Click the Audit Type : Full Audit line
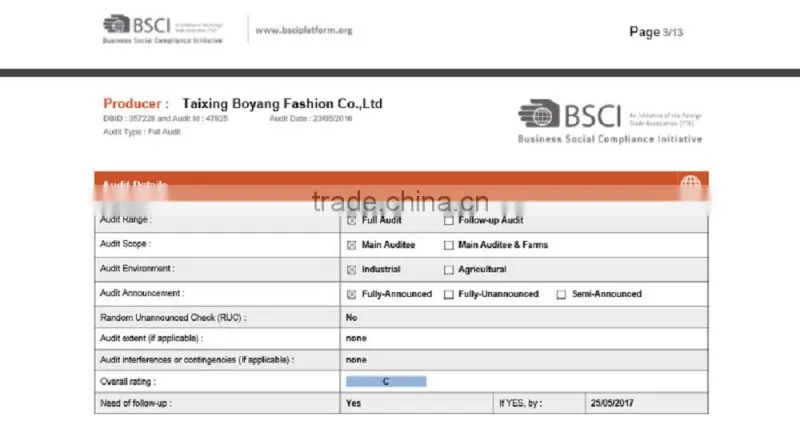Image resolution: width=800 pixels, height=421 pixels. [x=142, y=132]
